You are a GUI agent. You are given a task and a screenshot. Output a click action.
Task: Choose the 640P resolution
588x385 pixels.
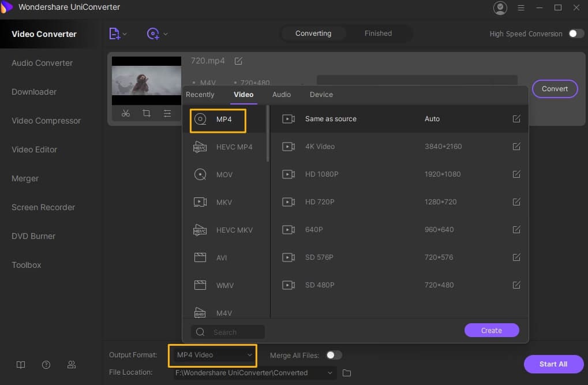point(399,229)
